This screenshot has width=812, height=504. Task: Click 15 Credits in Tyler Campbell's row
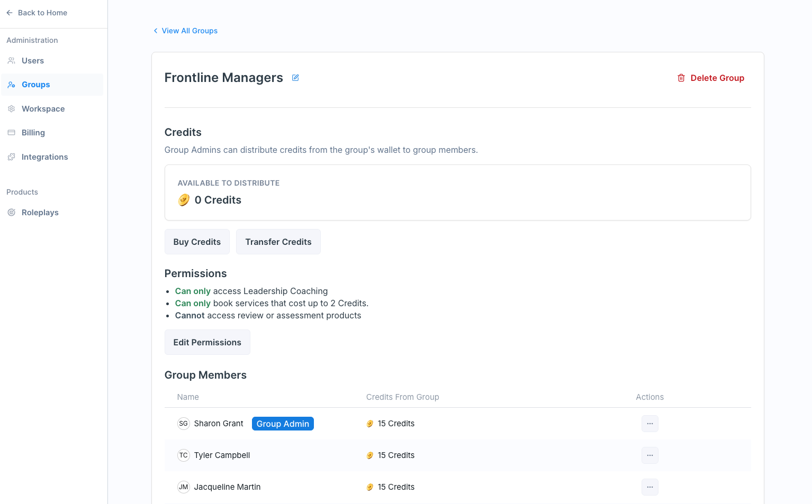(x=396, y=455)
